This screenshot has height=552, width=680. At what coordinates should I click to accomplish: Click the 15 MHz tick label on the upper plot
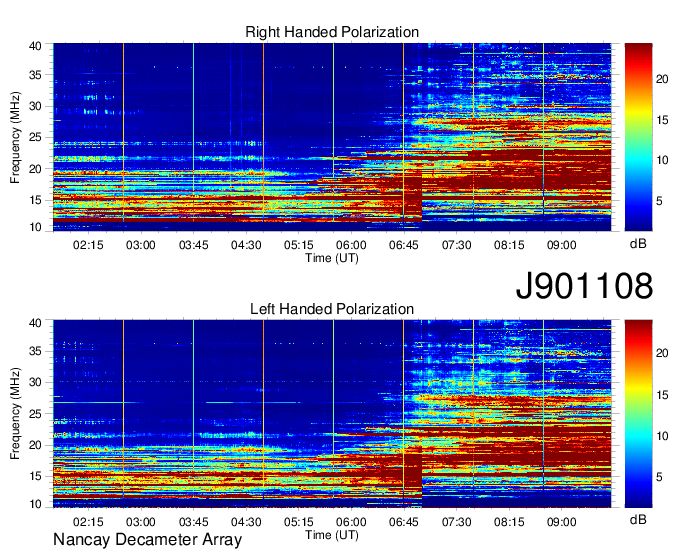(36, 200)
